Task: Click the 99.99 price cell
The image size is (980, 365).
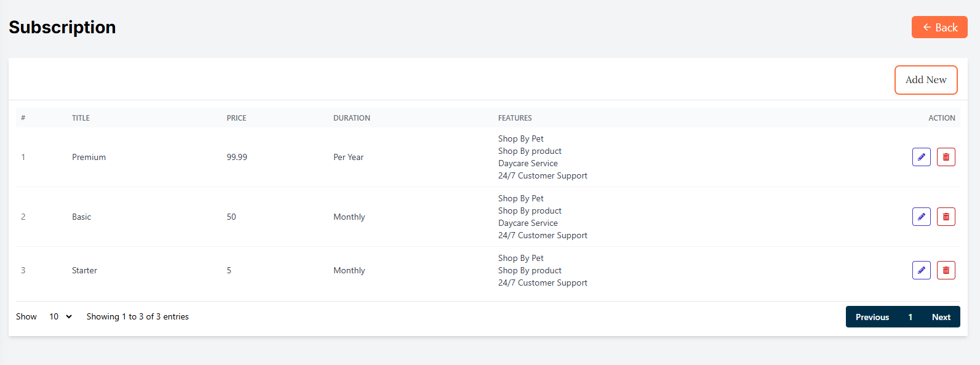Action: (237, 157)
